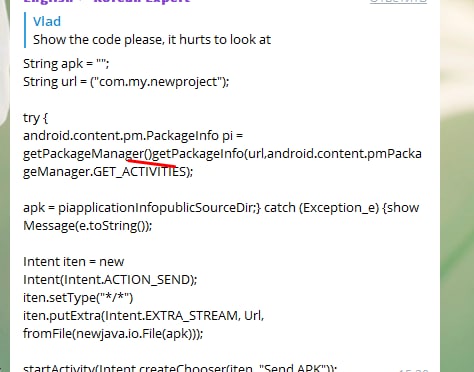Click 'geManager.GET_ACTIVITIES);' line
This screenshot has height=372, width=474.
coord(108,172)
